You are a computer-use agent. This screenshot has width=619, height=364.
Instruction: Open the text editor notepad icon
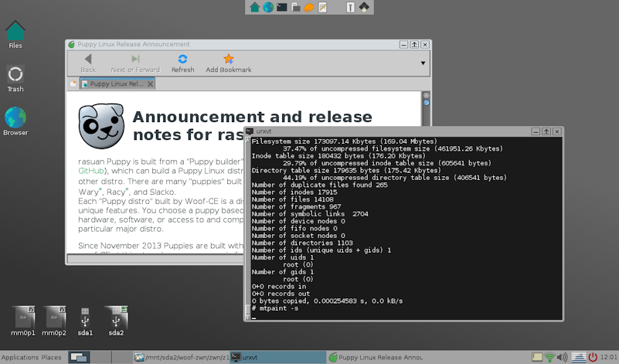pyautogui.click(x=322, y=7)
